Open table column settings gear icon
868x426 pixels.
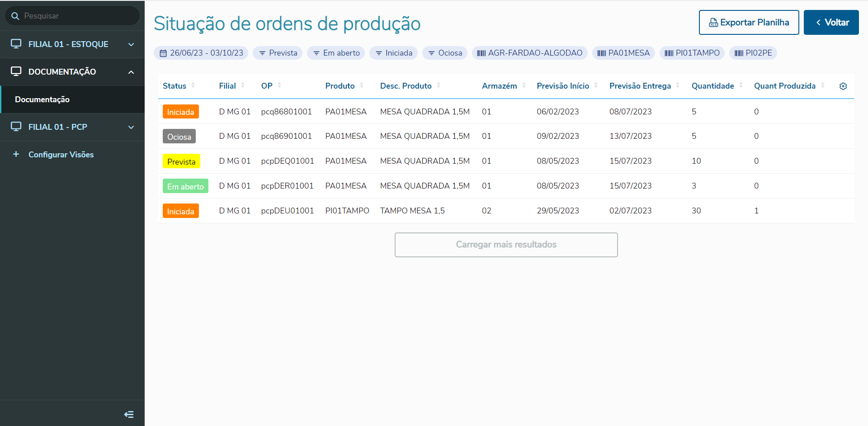[843, 86]
